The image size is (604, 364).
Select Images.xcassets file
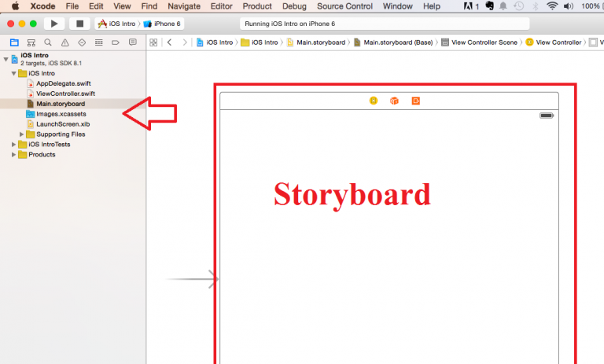(61, 114)
